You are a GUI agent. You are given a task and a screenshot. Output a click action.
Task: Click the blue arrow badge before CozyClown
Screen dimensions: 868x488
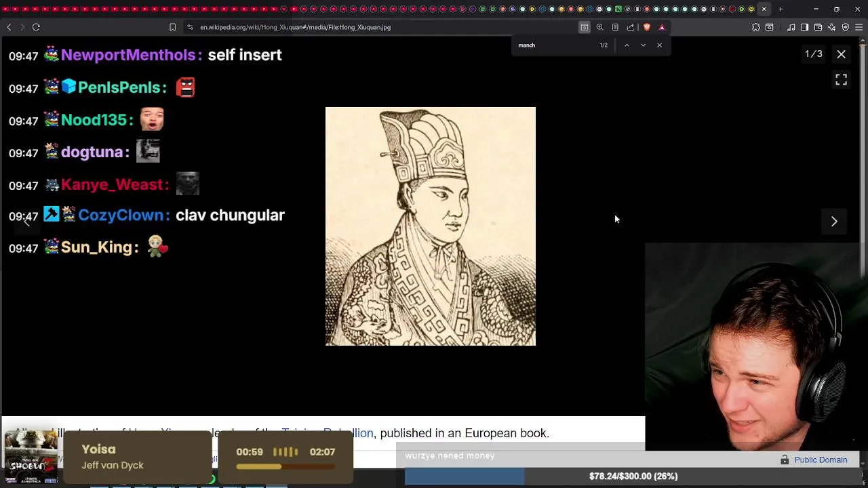[52, 214]
